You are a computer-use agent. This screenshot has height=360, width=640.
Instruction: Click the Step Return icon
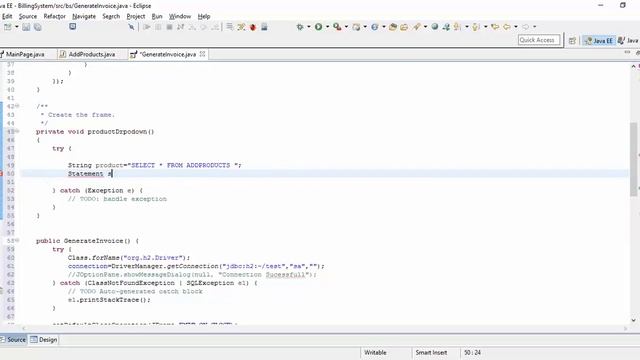215,27
